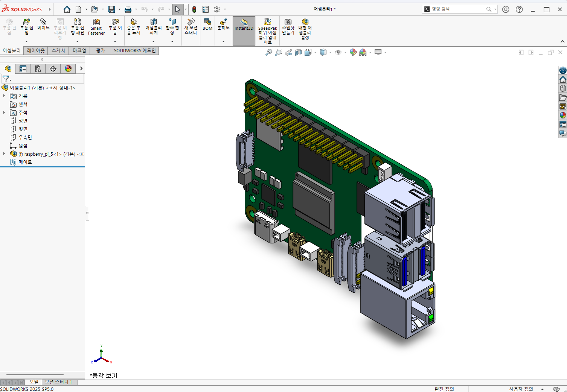Open the PropertyManager tab icon
Viewport: 567px width, 392px height.
(x=23, y=68)
